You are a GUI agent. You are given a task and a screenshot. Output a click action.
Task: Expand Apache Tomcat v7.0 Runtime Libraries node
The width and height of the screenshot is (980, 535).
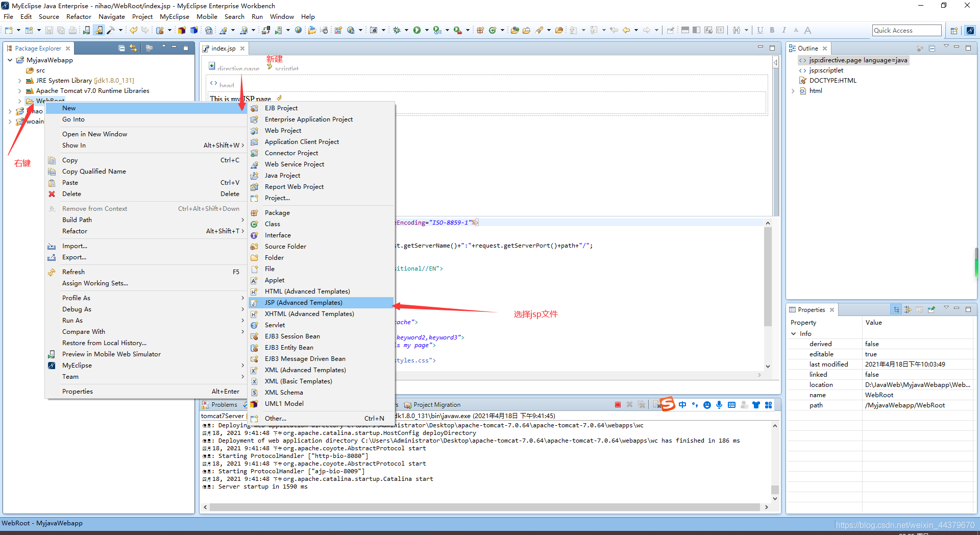point(19,91)
